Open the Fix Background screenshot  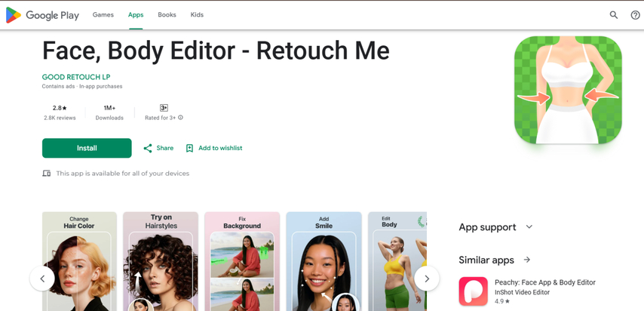tap(242, 261)
